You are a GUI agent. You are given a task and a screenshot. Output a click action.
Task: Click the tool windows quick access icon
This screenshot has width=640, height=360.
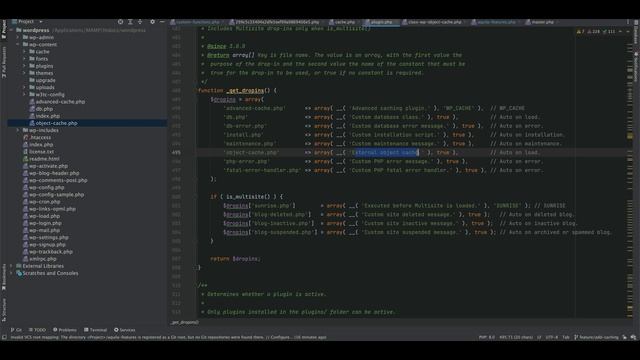coord(4,338)
